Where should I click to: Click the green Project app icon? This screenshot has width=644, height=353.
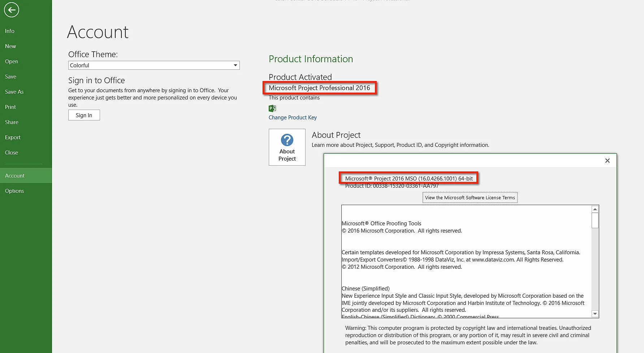coord(272,108)
